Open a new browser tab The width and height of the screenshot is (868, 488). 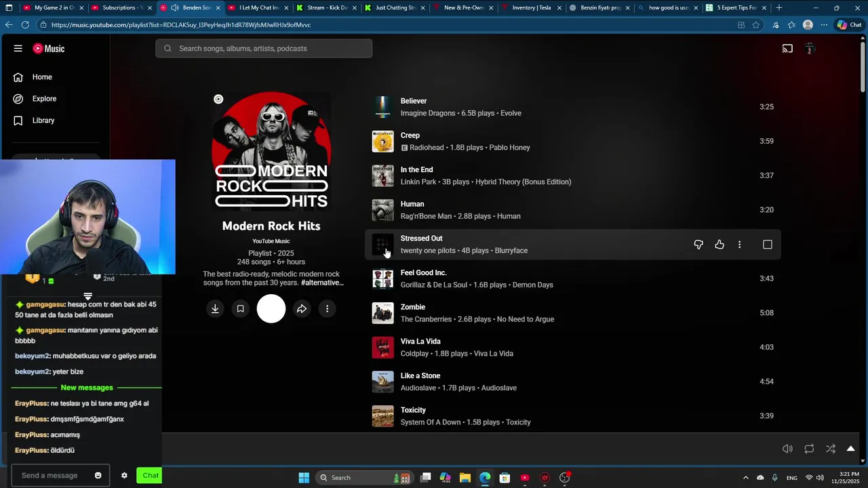[x=778, y=8]
